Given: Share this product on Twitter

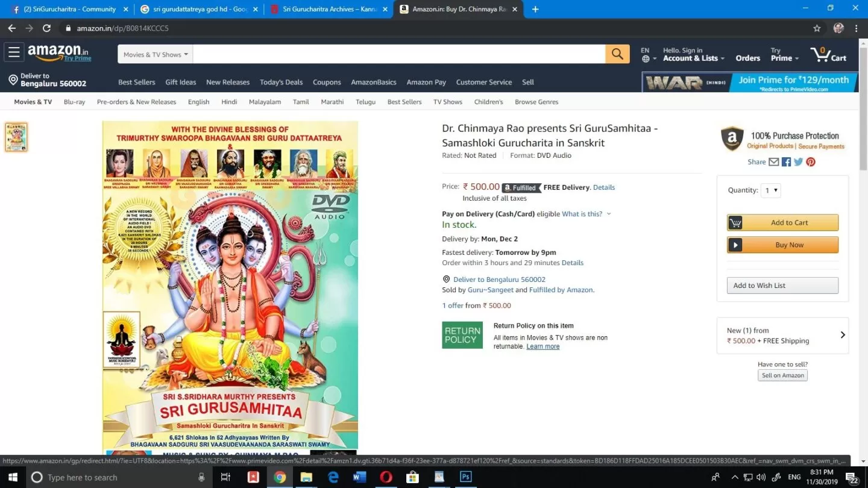Looking at the screenshot, I should (798, 161).
